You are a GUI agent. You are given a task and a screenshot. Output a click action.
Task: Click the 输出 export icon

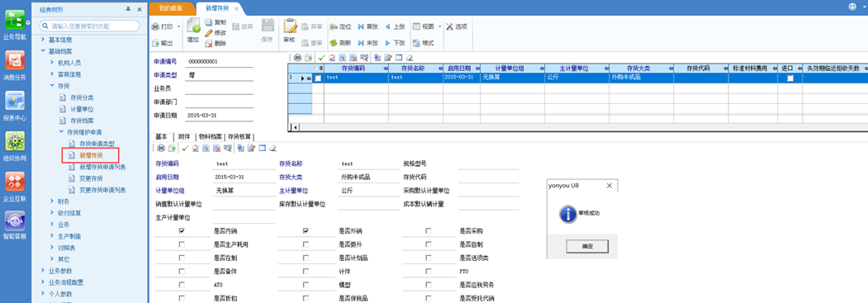point(155,43)
